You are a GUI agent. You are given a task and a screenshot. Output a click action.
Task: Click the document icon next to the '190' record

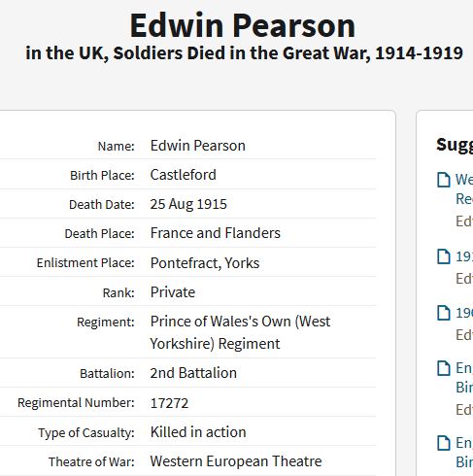click(x=444, y=313)
